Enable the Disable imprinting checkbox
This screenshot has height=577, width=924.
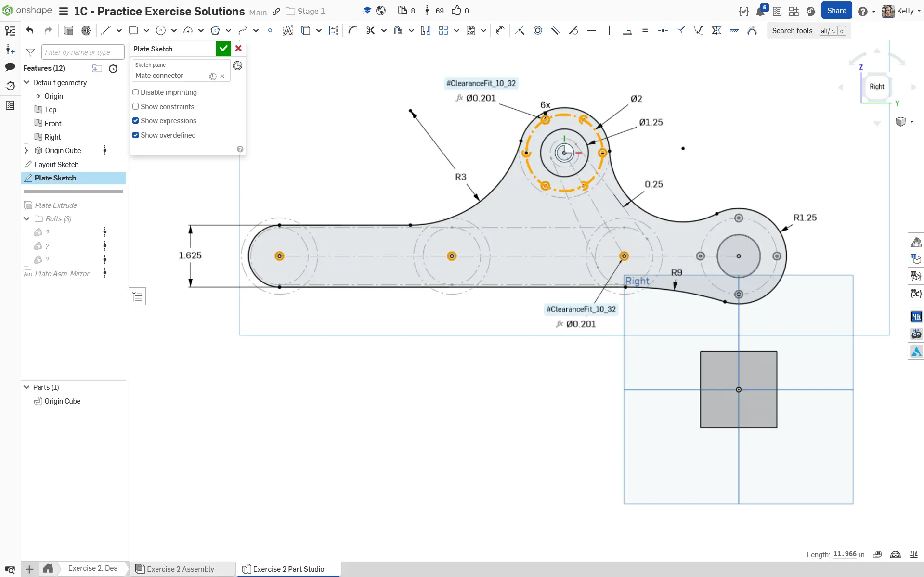(136, 92)
